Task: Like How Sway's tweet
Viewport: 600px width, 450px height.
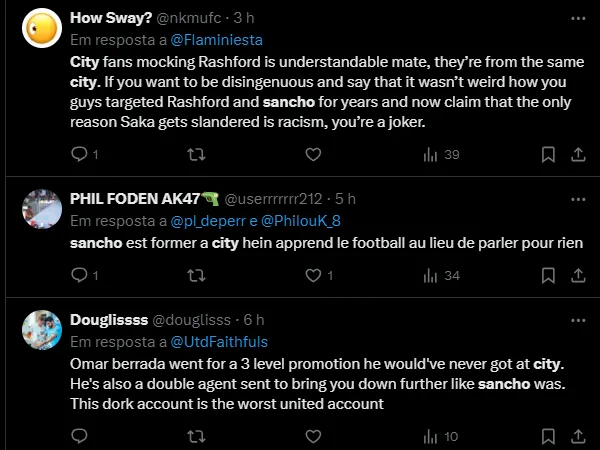Action: click(312, 154)
